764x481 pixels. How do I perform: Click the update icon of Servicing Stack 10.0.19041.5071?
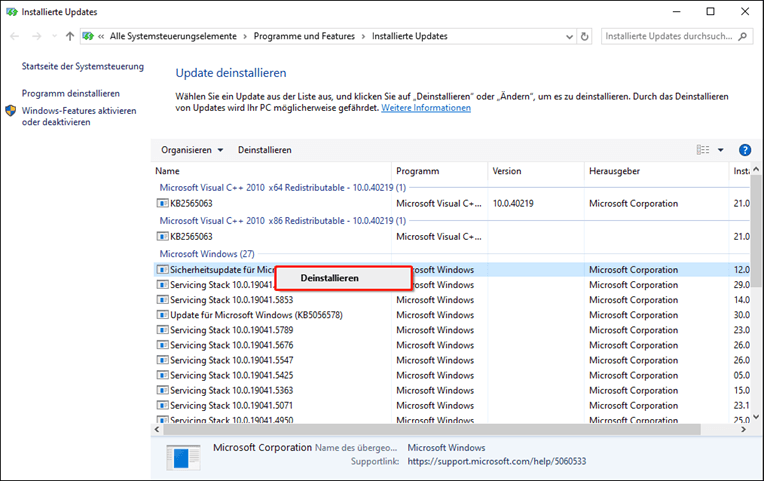tap(162, 405)
